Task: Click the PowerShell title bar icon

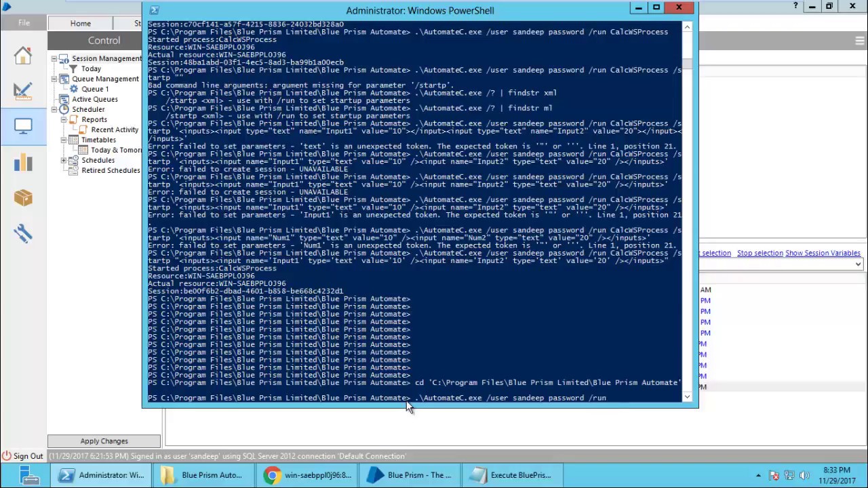Action: tap(154, 10)
